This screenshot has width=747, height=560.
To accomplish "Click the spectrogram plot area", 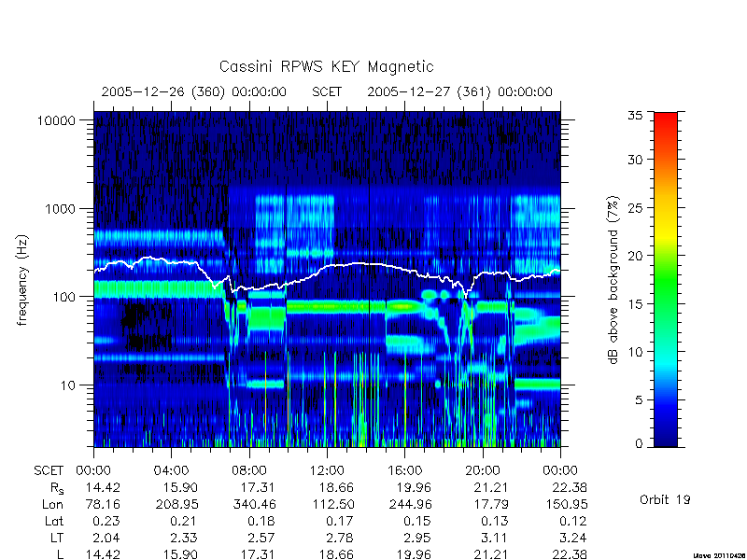I will click(x=327, y=279).
